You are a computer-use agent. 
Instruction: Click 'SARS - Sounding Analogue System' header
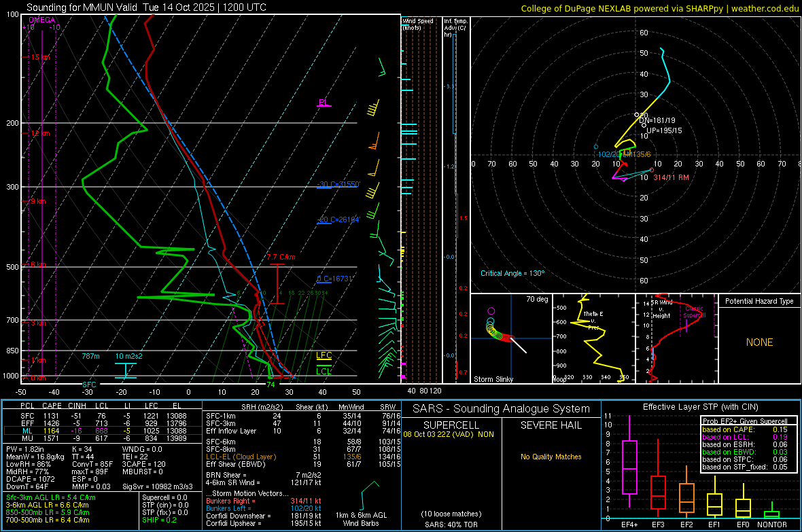[500, 409]
